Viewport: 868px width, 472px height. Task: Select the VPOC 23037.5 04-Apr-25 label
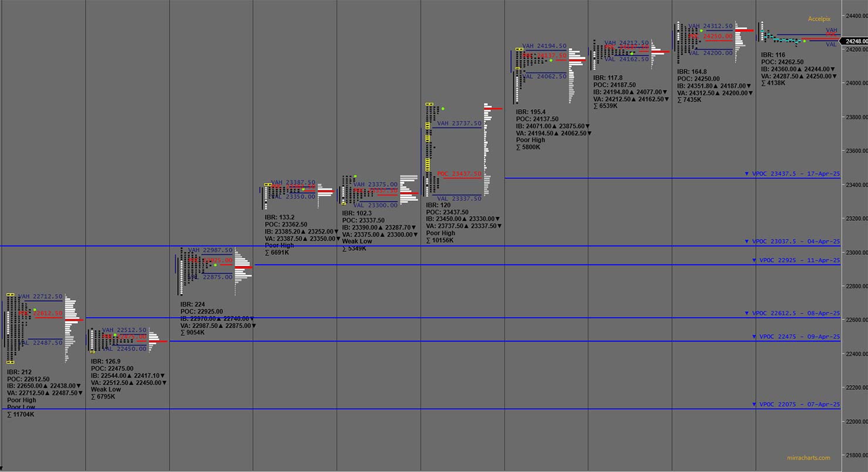792,241
